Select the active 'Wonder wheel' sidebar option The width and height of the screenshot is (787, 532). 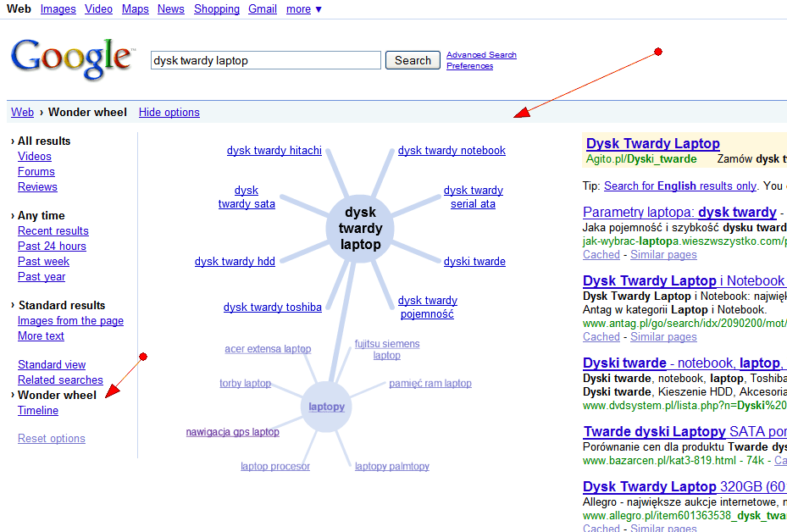(x=57, y=395)
